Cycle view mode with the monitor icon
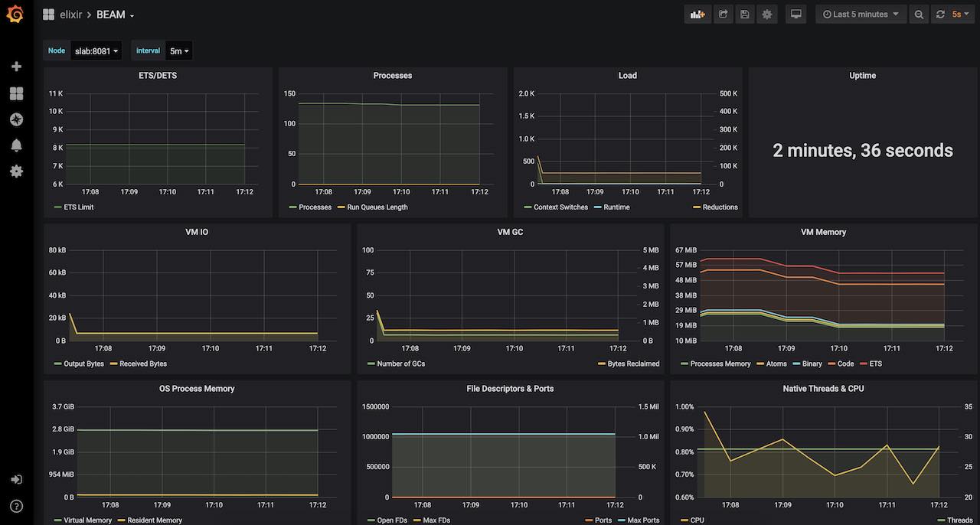 click(796, 15)
